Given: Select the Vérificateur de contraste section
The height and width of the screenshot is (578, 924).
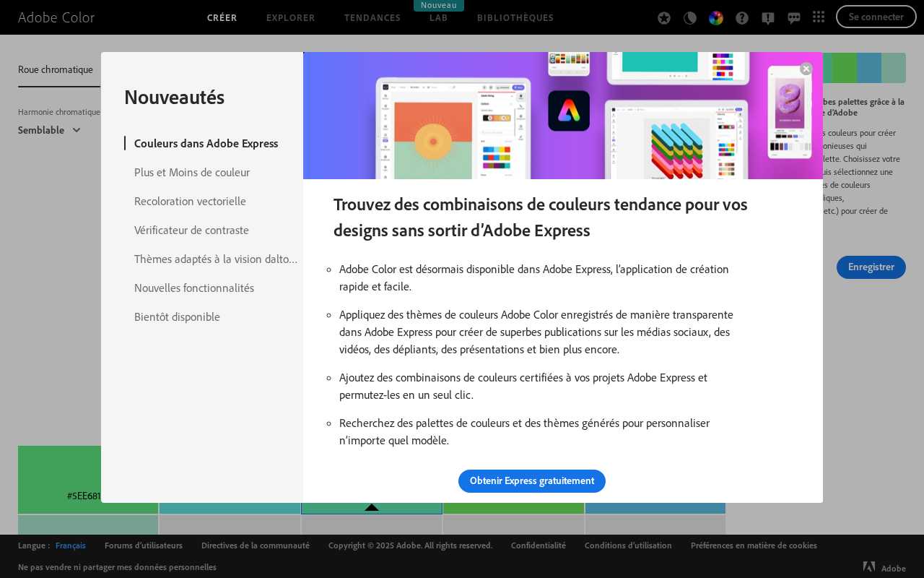Looking at the screenshot, I should (x=191, y=230).
